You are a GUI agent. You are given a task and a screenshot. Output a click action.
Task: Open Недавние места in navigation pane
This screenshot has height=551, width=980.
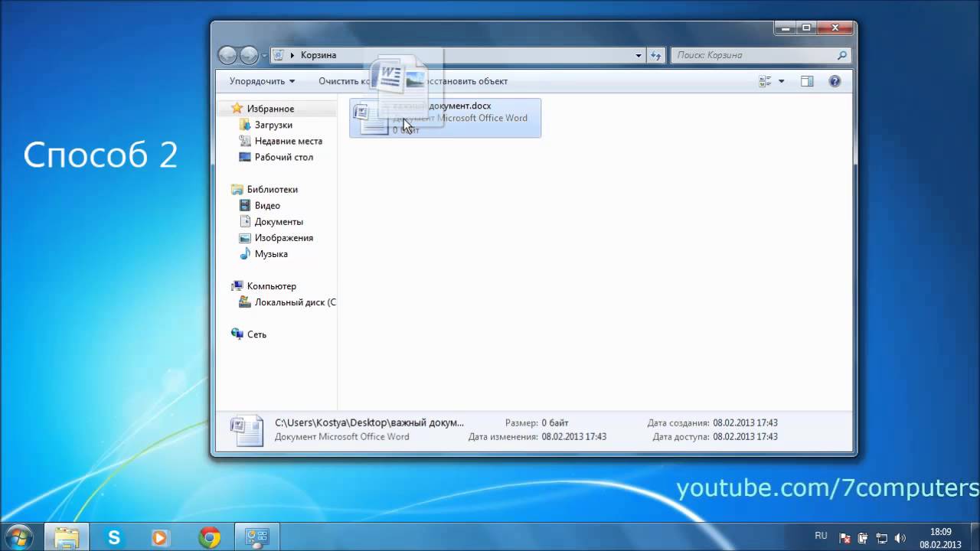tap(289, 141)
